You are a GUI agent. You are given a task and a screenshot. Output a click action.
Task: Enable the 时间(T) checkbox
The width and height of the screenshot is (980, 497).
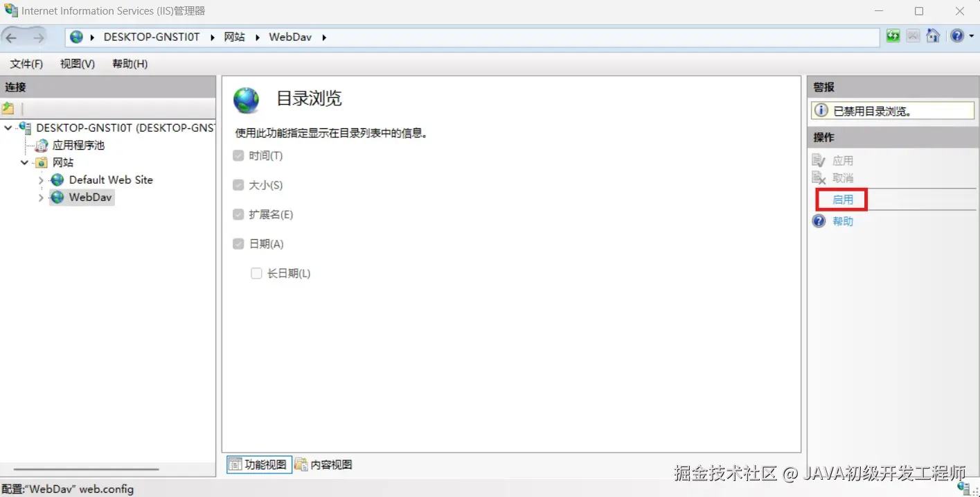click(x=238, y=155)
